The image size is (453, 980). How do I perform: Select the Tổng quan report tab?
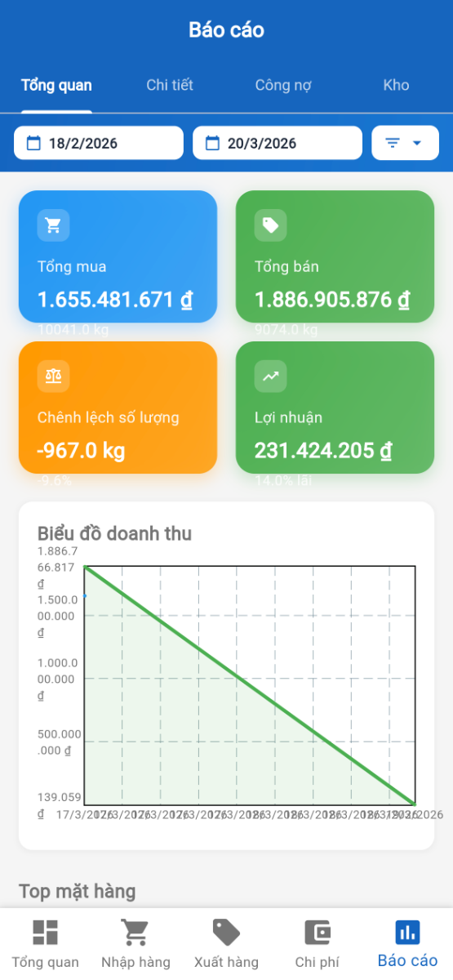(56, 85)
